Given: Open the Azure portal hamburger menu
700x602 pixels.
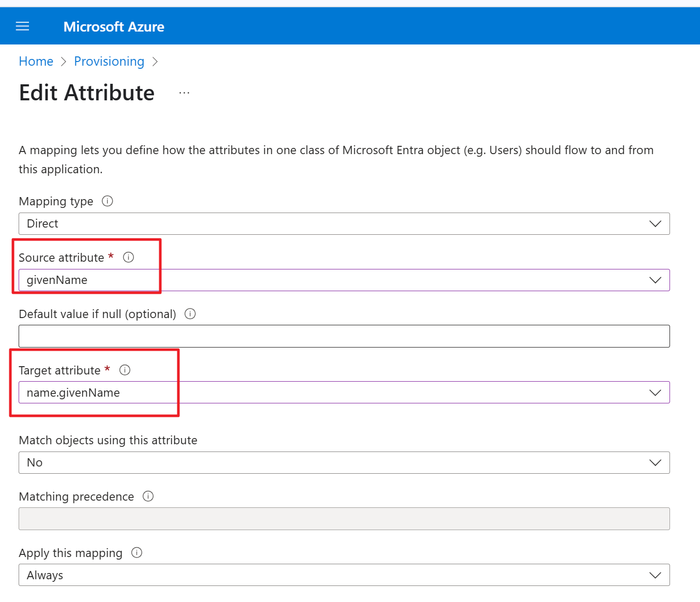Looking at the screenshot, I should (x=22, y=26).
